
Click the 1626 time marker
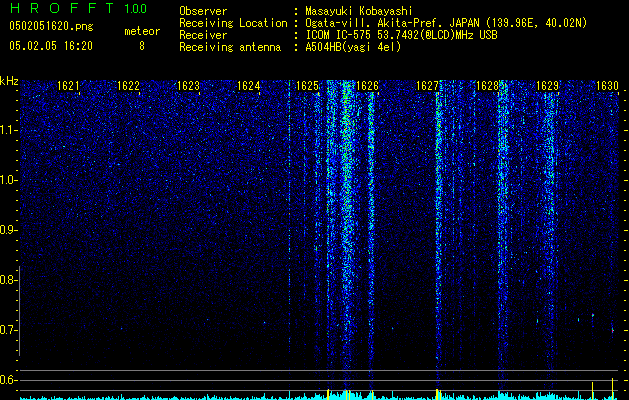point(367,86)
